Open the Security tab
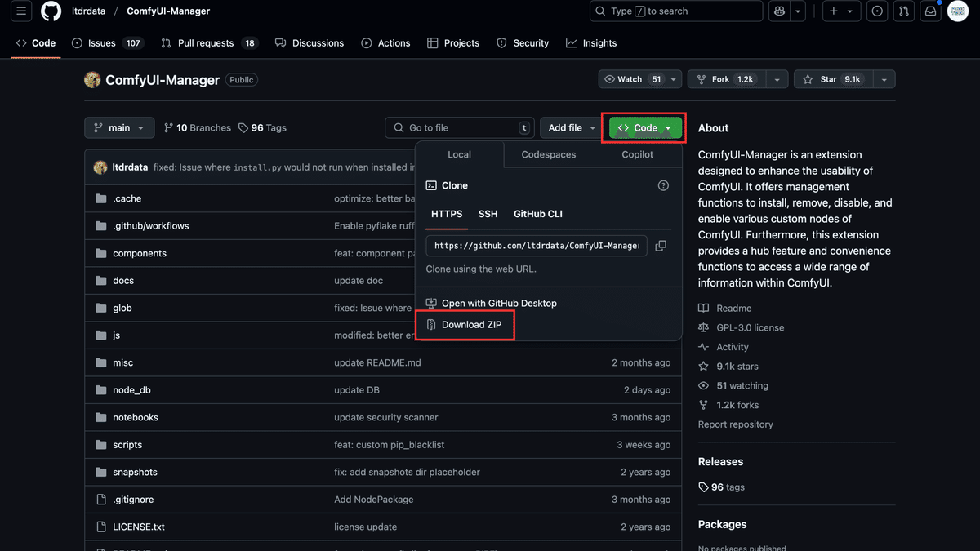Image resolution: width=980 pixels, height=551 pixels. point(523,43)
